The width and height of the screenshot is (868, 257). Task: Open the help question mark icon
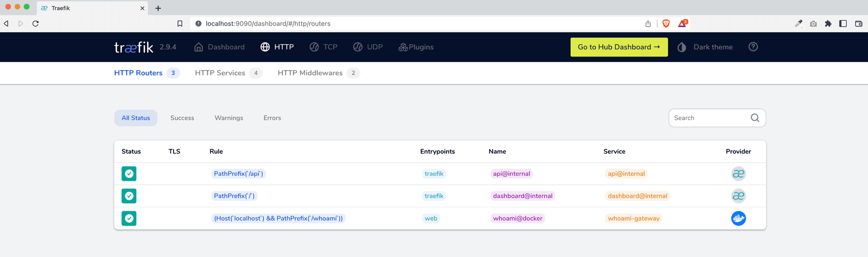753,47
